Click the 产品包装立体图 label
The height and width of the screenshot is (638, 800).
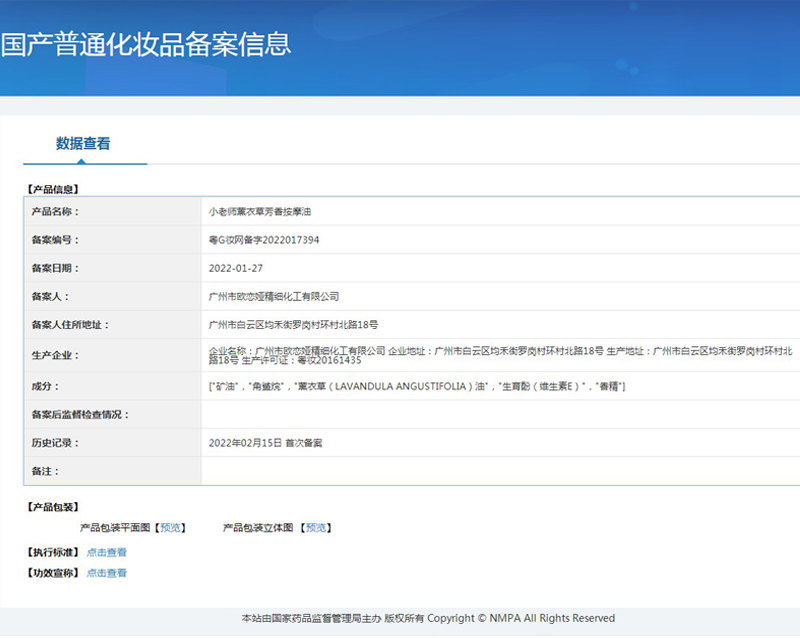point(258,528)
